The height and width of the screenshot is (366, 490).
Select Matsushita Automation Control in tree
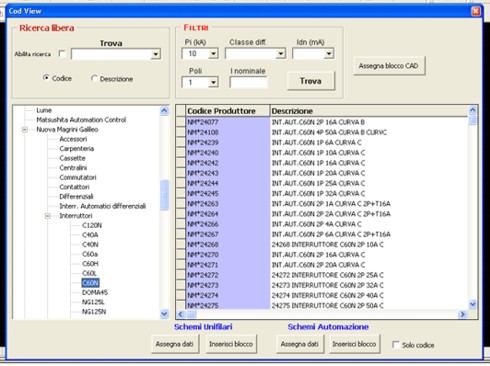pyautogui.click(x=81, y=120)
